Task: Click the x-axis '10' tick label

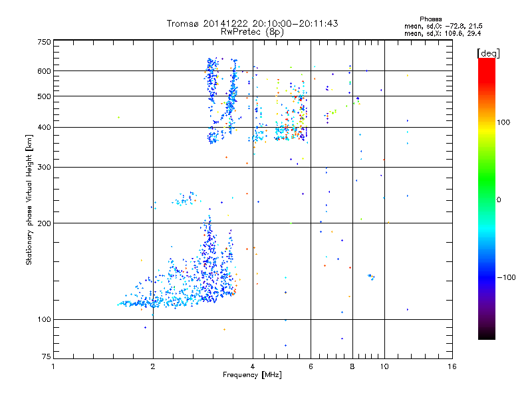Action: click(x=384, y=366)
